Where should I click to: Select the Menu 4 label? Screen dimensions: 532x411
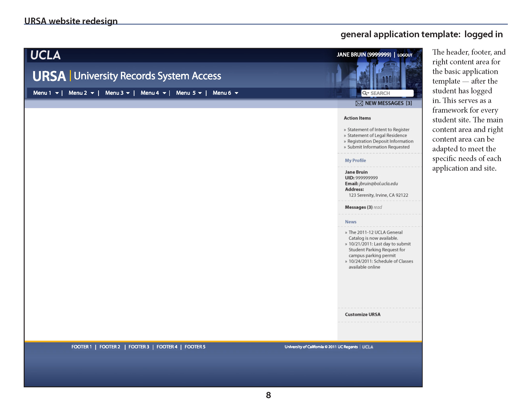[x=150, y=93]
